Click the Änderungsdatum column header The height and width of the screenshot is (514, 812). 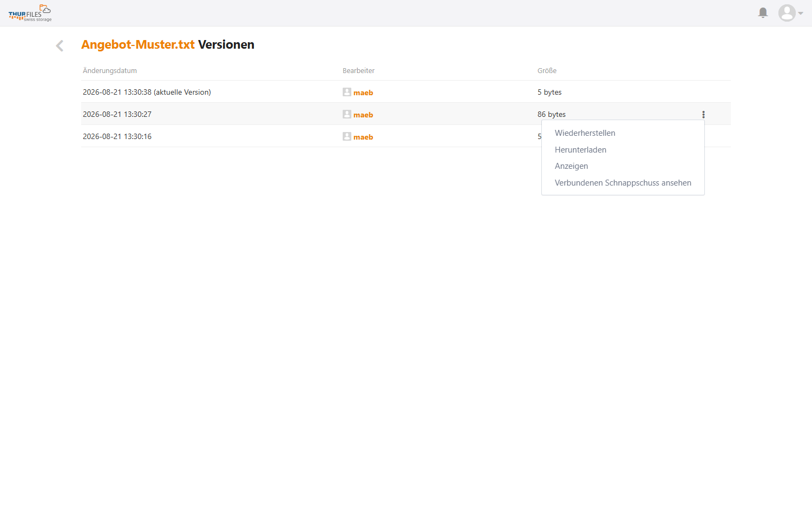(x=110, y=70)
